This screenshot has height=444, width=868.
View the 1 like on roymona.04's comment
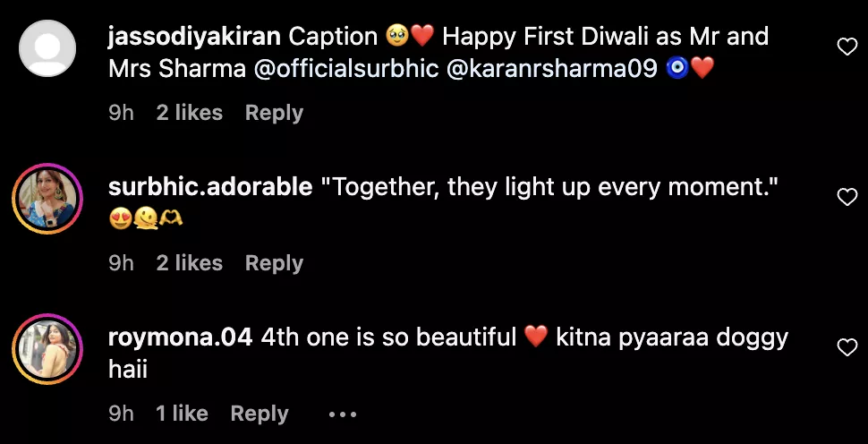click(182, 414)
